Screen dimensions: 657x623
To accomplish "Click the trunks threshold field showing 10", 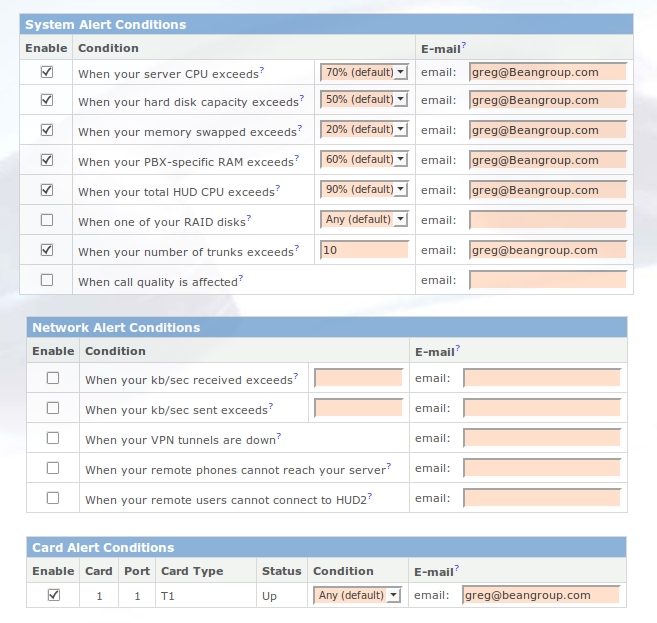I will [364, 250].
